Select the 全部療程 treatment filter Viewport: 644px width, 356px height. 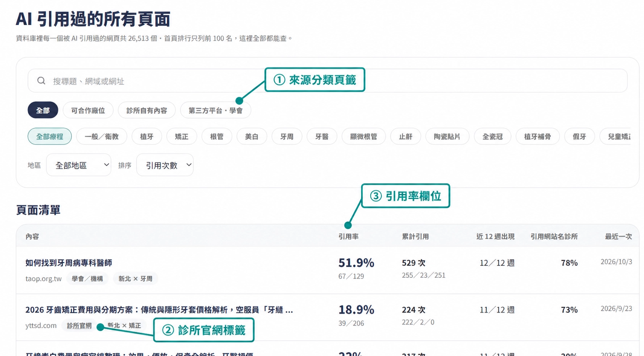(x=50, y=136)
